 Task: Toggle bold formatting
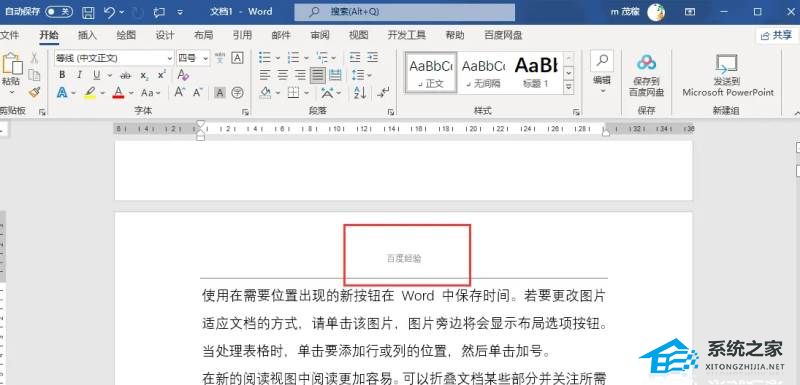62,75
